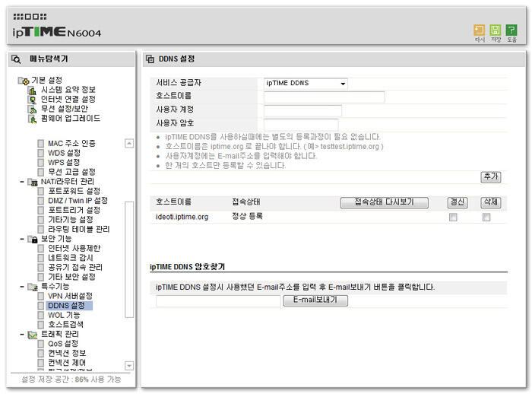This screenshot has width=532, height=394.
Task: Select 라우팅 테이블 관리 in menu tree
Action: tap(79, 229)
